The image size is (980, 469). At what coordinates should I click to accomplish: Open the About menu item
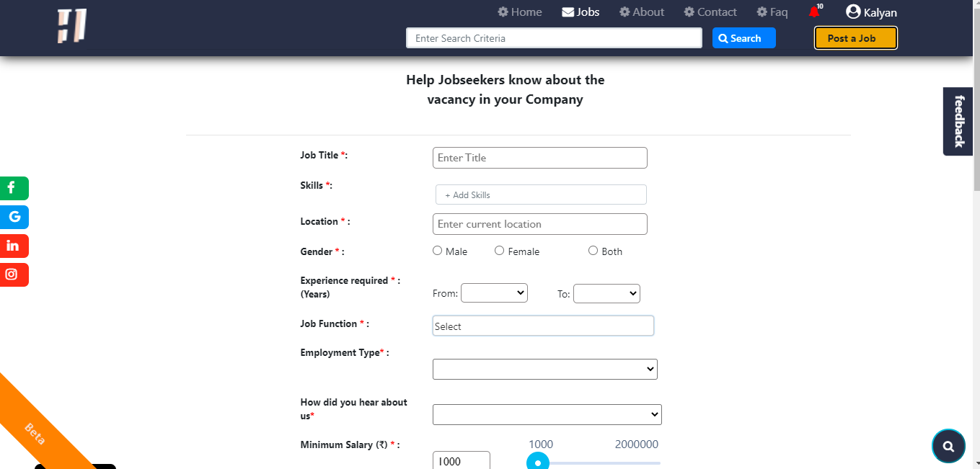[x=641, y=12]
